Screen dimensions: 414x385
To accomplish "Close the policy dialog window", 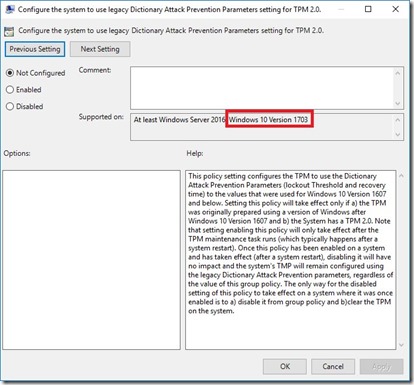I will point(396,9).
